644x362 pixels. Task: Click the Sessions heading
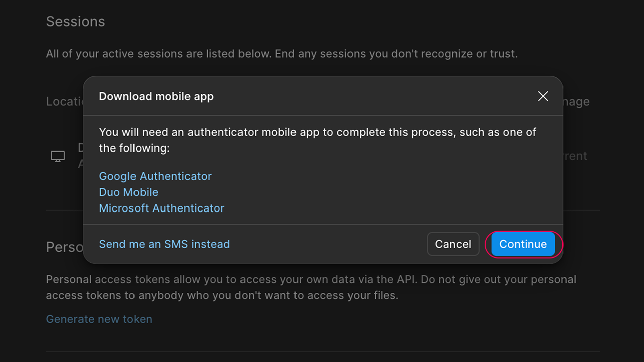pos(75,22)
